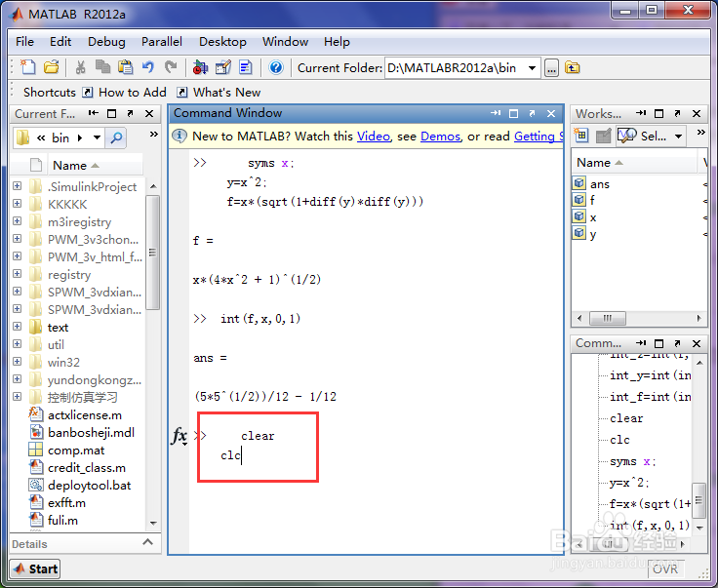Expand the .SimulinkProject folder
This screenshot has height=588, width=718.
pyautogui.click(x=17, y=186)
